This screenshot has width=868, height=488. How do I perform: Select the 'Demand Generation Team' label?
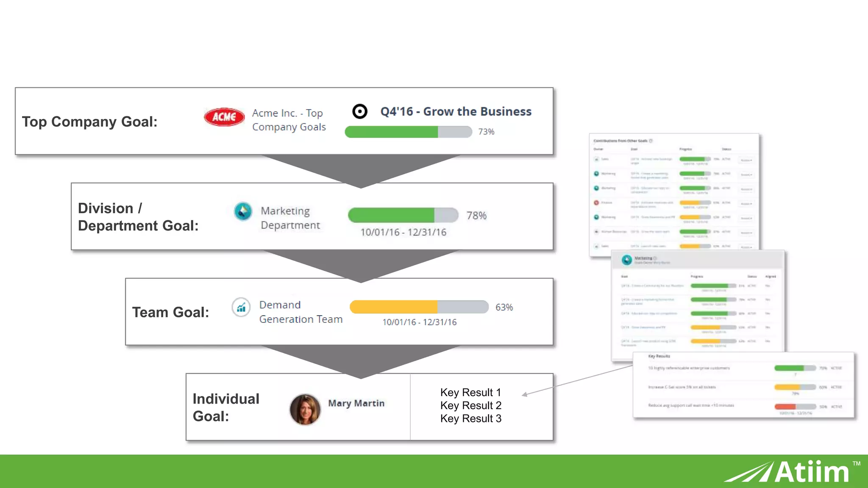301,312
